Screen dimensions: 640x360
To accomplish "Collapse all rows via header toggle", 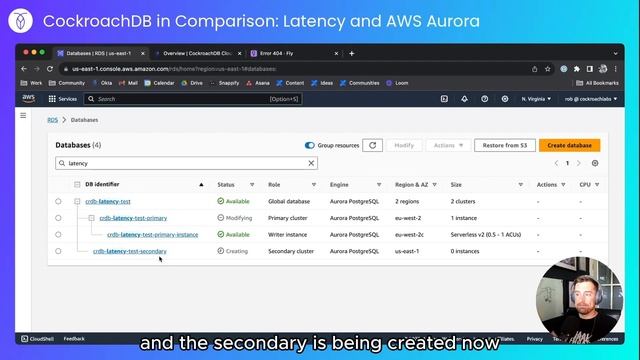I will point(77,184).
